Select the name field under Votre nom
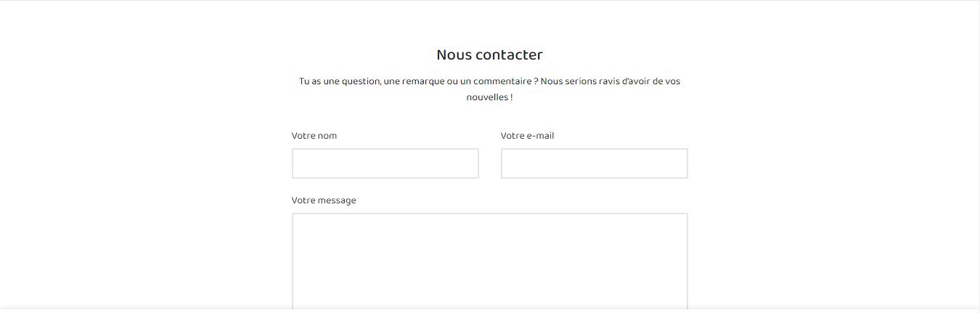The image size is (980, 313). (x=385, y=163)
